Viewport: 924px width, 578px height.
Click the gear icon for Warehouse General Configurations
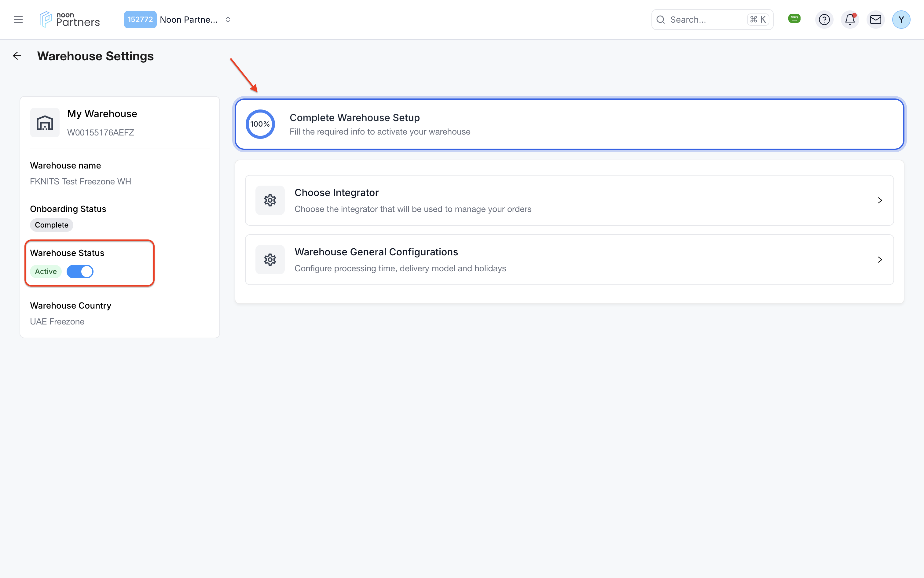point(270,260)
